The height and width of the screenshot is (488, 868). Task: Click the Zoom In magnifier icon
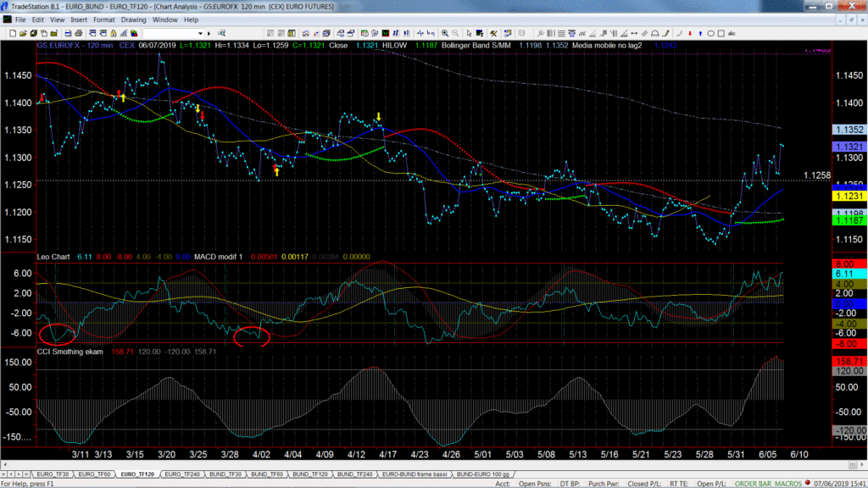click(445, 33)
